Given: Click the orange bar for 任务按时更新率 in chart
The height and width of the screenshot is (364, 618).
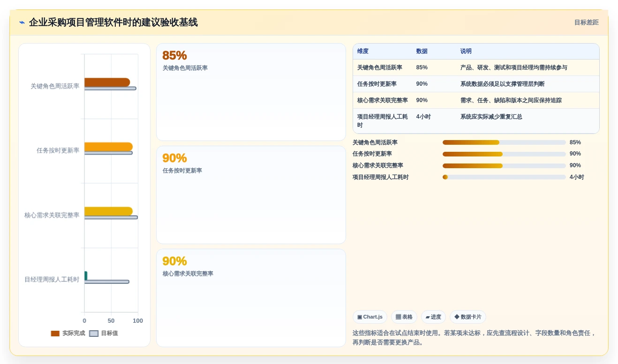Looking at the screenshot, I should (x=108, y=147).
